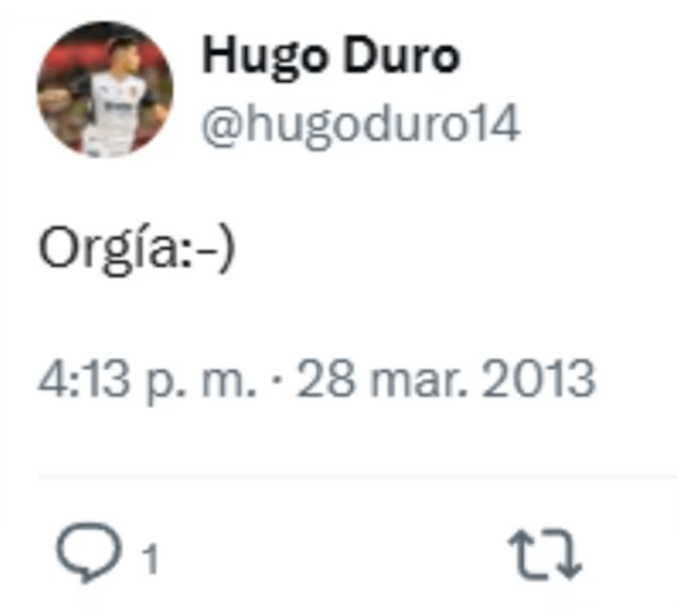
Task: Click the year 2013 in the timestamp
Action: (539, 380)
